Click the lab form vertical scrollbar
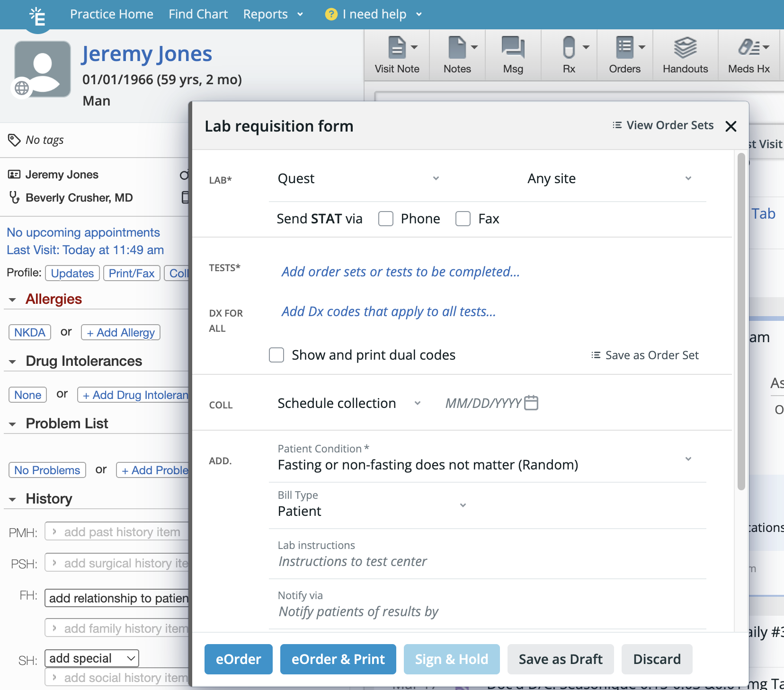Screen dimensions: 784x690 click(741, 322)
